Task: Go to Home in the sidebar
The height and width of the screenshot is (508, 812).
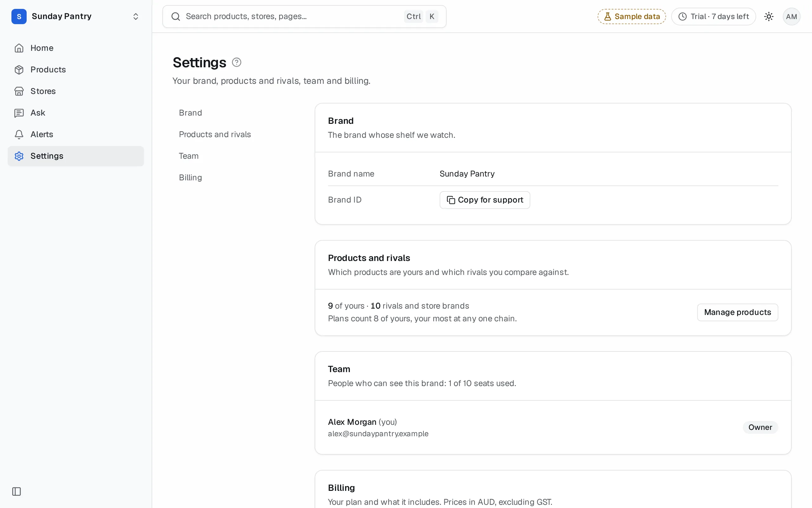Action: [76, 48]
